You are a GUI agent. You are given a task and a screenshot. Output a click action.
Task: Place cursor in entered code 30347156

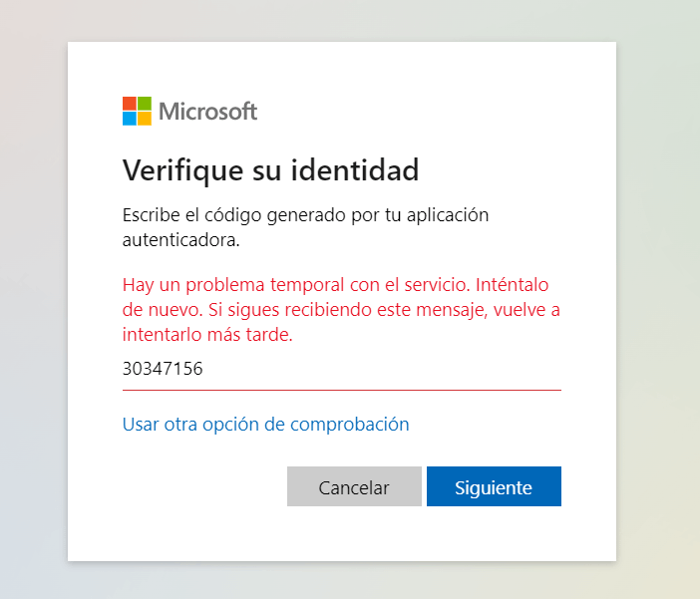coord(163,369)
